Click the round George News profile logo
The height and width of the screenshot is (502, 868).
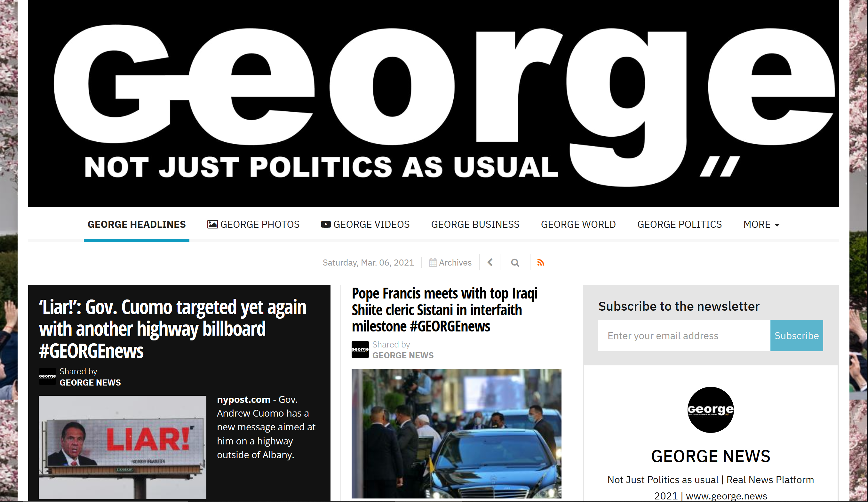tap(710, 410)
